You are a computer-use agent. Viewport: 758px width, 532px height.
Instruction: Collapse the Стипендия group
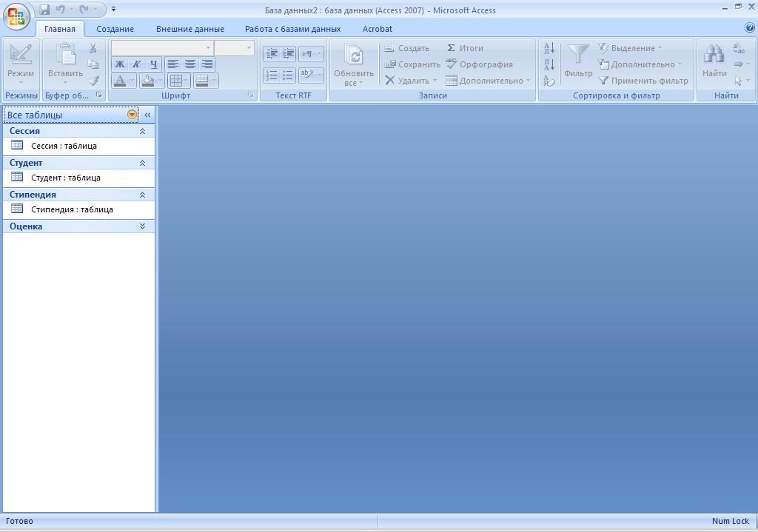point(142,195)
